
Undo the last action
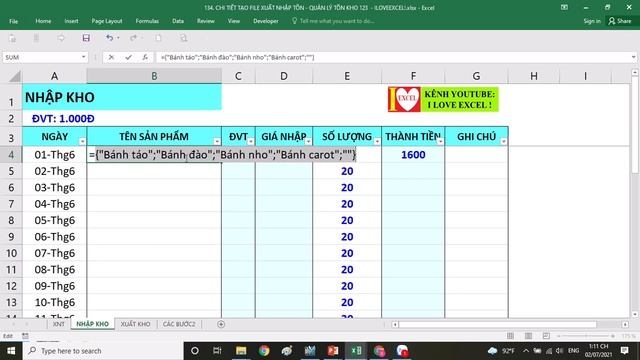coord(109,38)
